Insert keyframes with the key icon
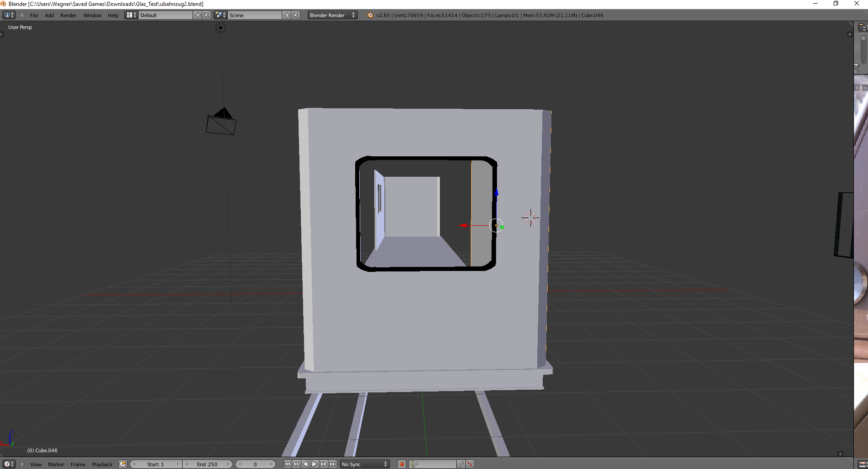Viewport: 868px width, 469px height. coord(461,464)
